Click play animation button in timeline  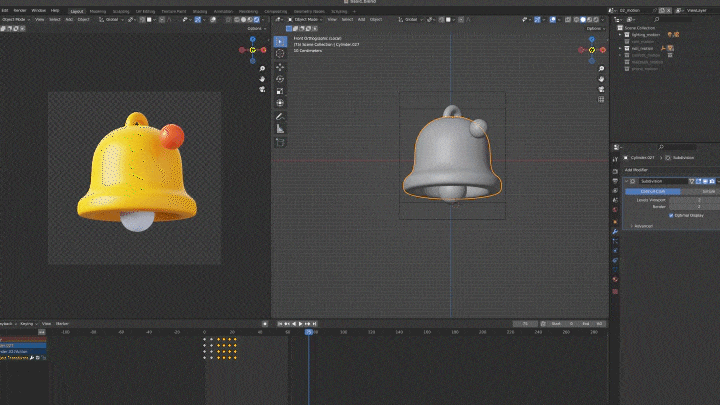(301, 324)
